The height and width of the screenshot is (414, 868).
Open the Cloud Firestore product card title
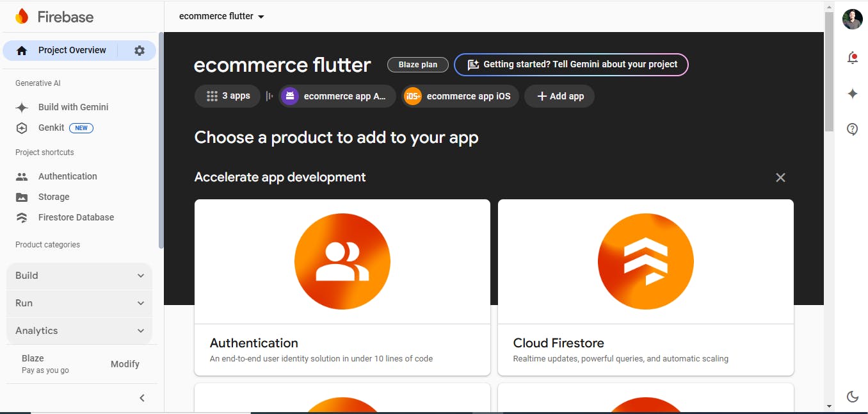tap(559, 343)
